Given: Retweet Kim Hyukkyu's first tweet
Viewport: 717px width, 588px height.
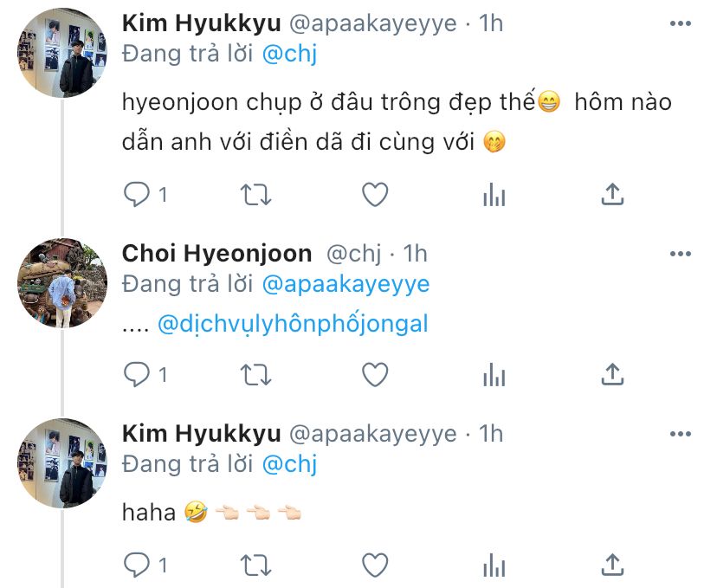Looking at the screenshot, I should click(x=255, y=196).
